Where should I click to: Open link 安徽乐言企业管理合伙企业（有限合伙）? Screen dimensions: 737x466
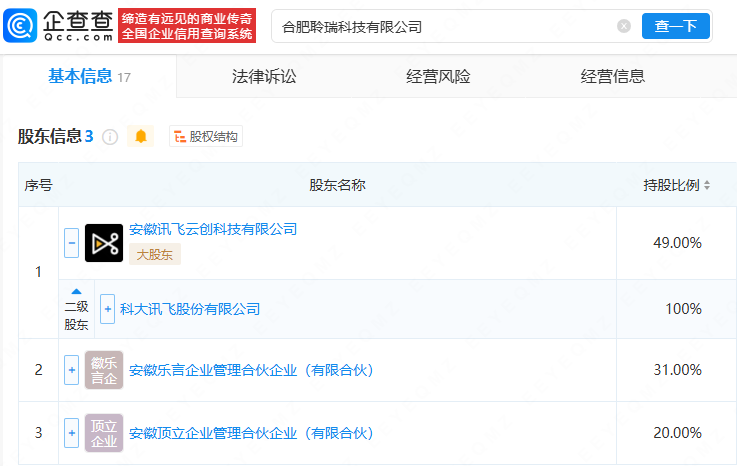251,370
